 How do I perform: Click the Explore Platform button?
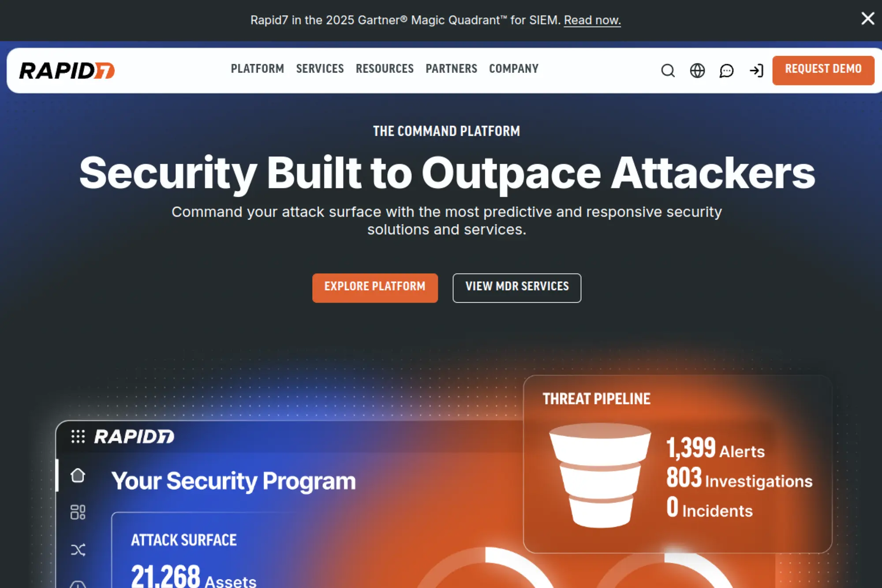[375, 288]
